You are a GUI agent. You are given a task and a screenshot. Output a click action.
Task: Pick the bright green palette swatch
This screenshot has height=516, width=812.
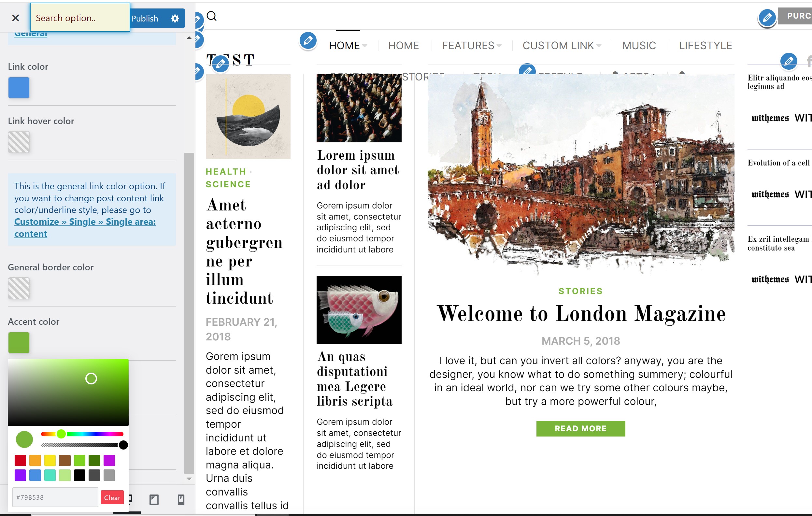[x=79, y=460]
